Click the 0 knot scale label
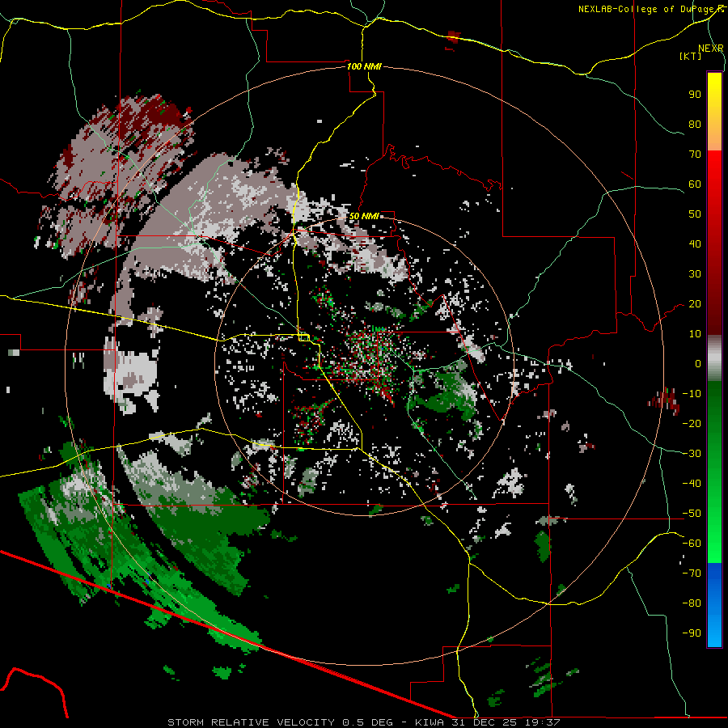Viewport: 728px width, 728px height. coord(698,364)
